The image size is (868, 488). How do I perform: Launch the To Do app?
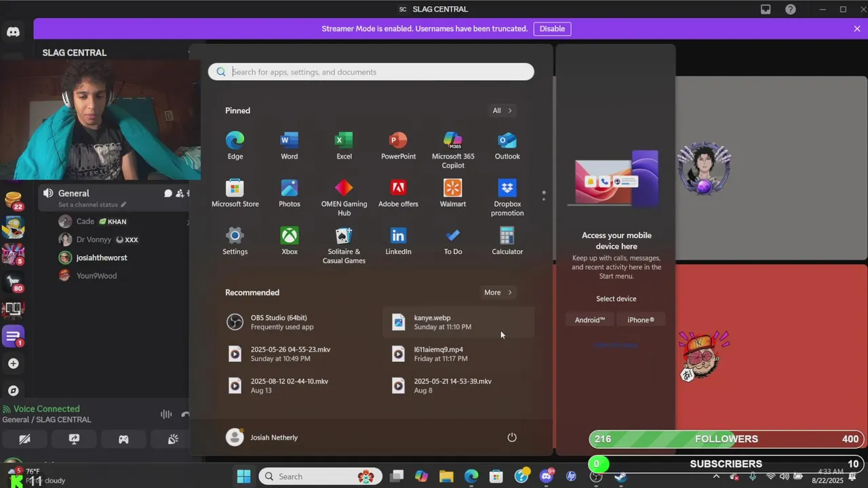pyautogui.click(x=453, y=241)
